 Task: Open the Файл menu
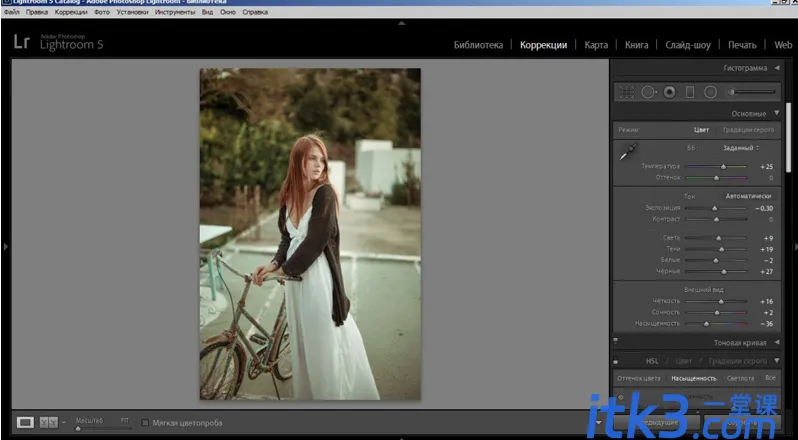pos(11,12)
